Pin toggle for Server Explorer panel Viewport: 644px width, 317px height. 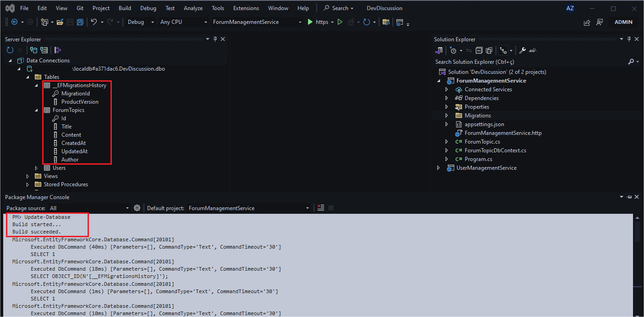pos(215,39)
